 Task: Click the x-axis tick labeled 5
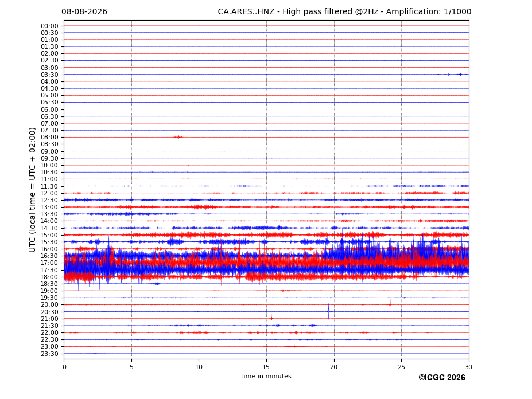(x=131, y=367)
